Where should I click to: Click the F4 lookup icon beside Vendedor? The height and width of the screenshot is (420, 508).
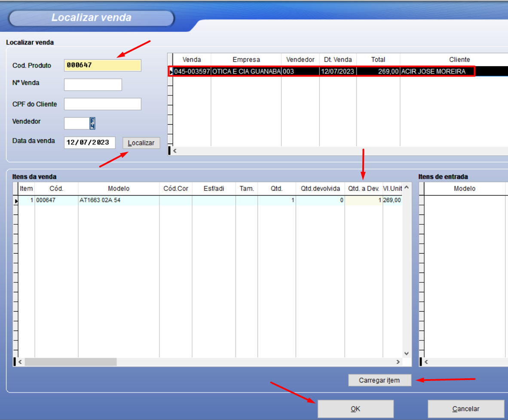(x=92, y=123)
